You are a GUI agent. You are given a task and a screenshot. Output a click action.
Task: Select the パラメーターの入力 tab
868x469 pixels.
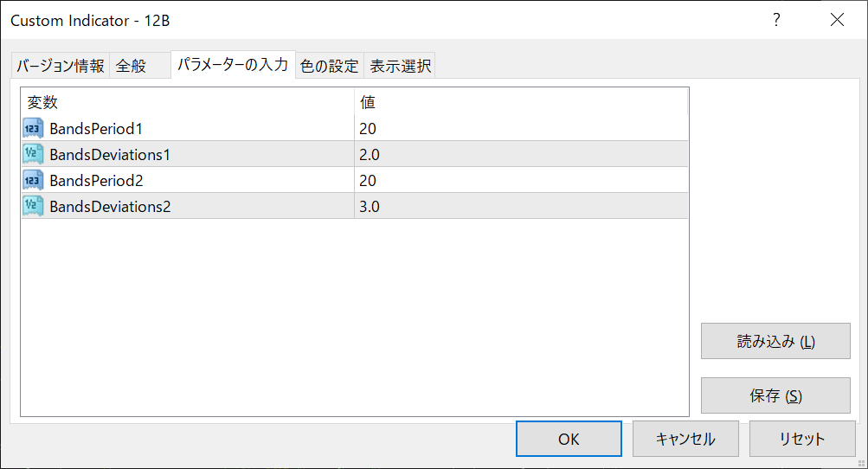pyautogui.click(x=233, y=65)
